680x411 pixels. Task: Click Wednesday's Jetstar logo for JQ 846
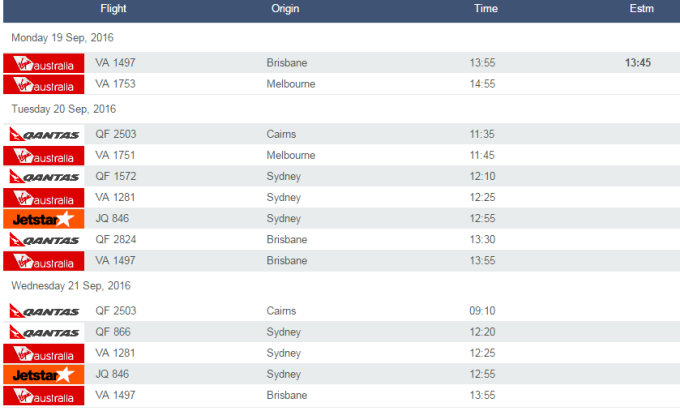43,374
